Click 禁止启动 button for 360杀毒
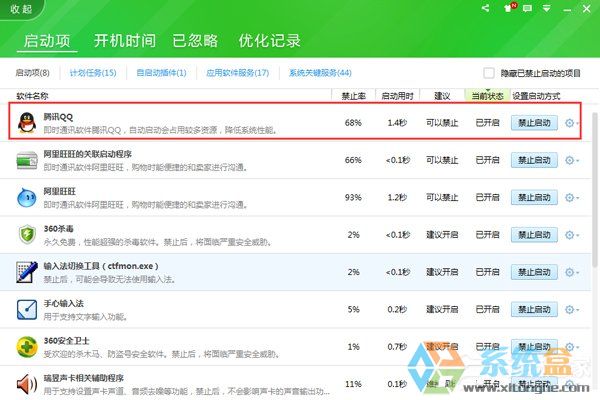Screen dimensions: 600x400 (x=534, y=235)
